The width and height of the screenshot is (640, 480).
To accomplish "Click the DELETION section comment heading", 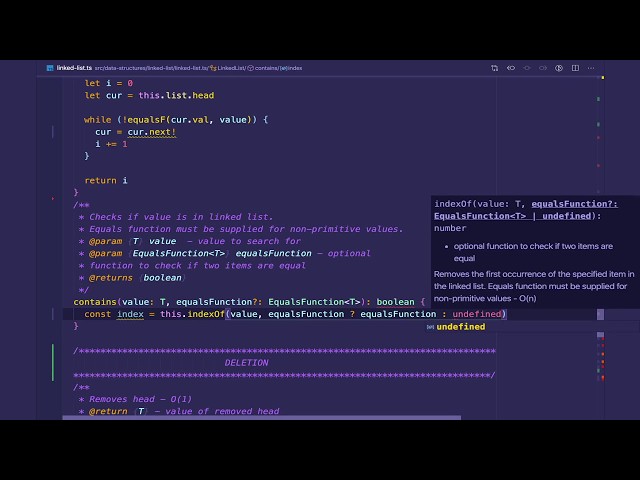I will coord(247,363).
